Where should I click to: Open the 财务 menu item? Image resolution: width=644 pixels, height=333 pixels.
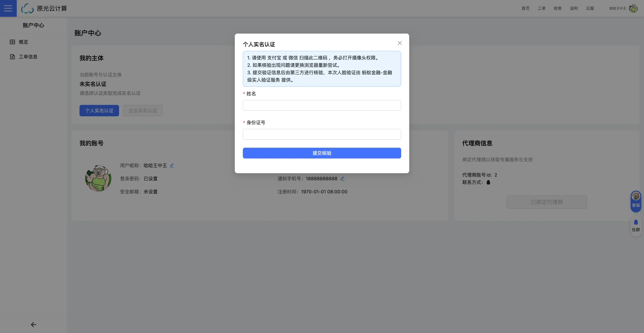557,8
